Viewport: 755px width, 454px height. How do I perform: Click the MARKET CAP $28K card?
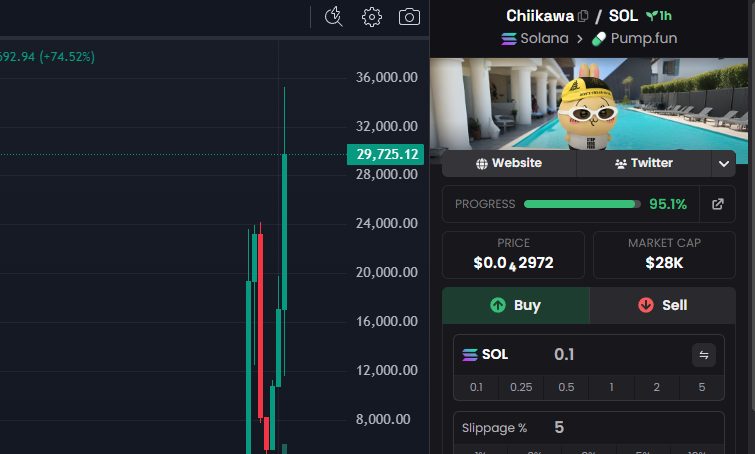pyautogui.click(x=664, y=255)
